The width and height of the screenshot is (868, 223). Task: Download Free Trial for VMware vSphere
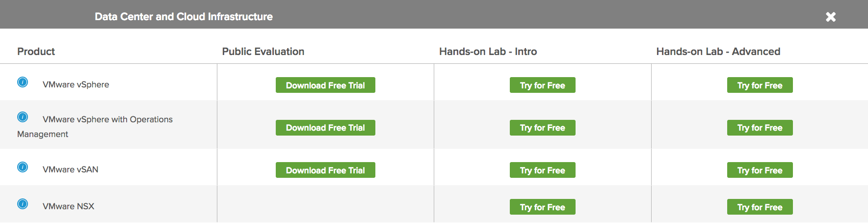[325, 85]
